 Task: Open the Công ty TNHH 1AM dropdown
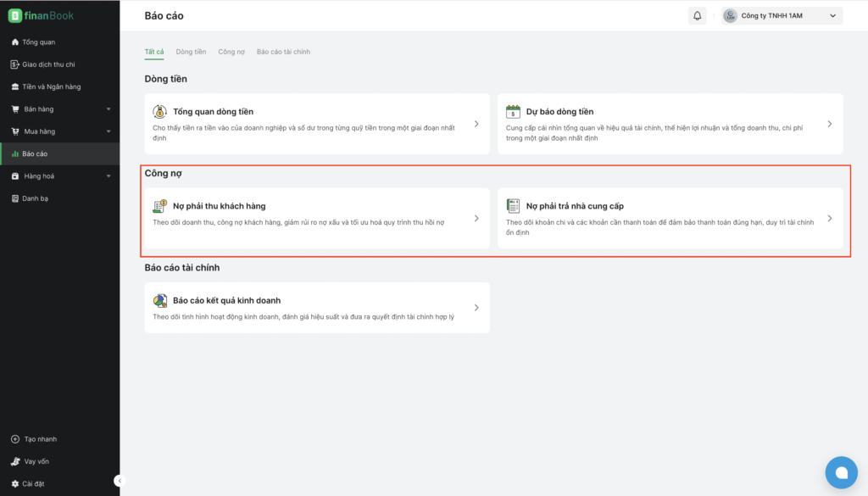pyautogui.click(x=782, y=15)
